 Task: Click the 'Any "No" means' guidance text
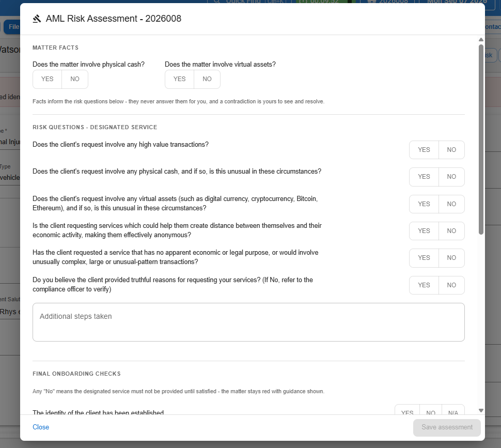[x=178, y=392]
